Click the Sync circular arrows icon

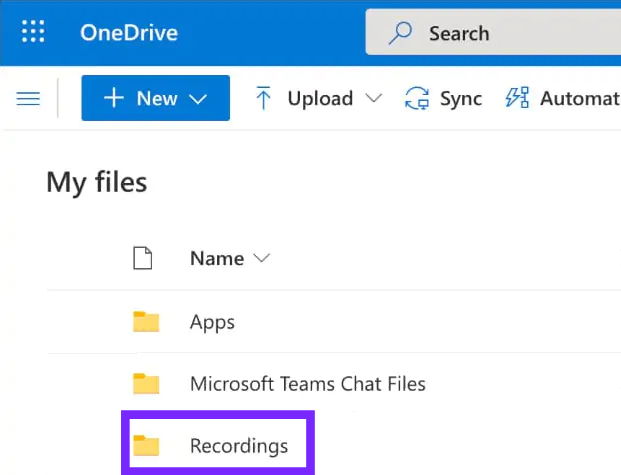[416, 98]
